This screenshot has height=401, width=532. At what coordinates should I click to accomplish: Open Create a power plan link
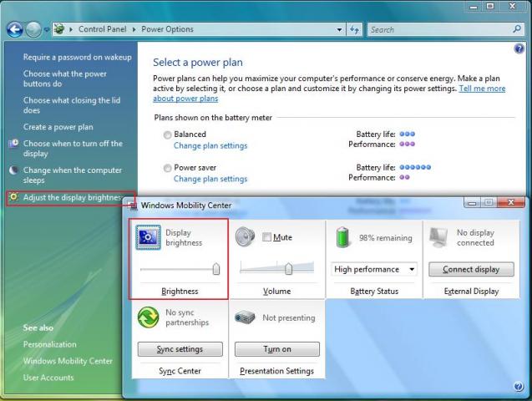pos(58,127)
